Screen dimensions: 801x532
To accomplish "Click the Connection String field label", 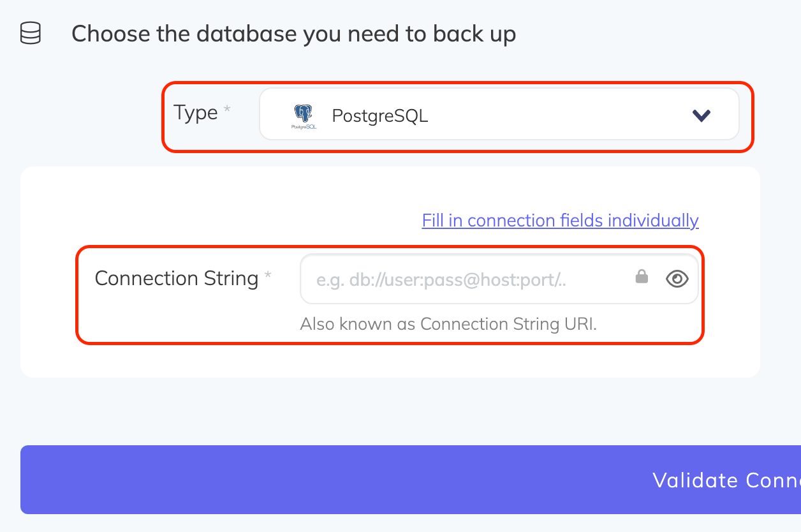I will [176, 278].
